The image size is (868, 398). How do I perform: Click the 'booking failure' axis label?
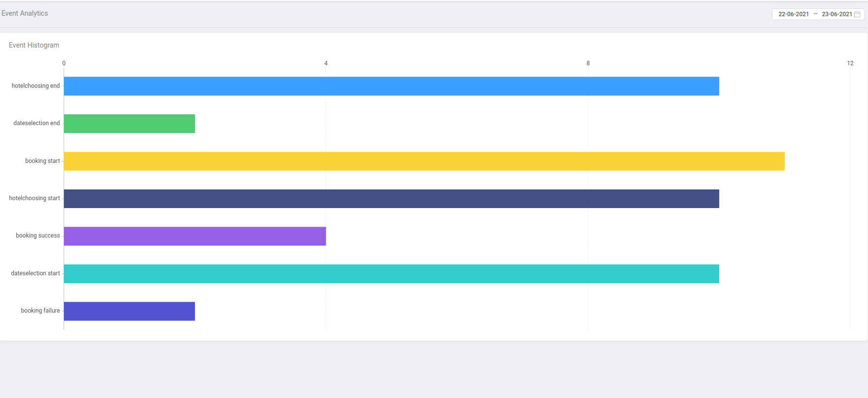(x=40, y=311)
